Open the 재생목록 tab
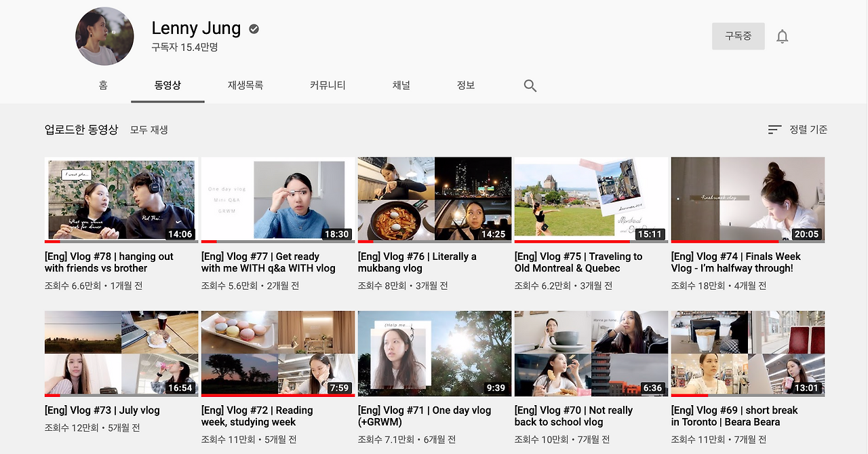 click(x=245, y=86)
